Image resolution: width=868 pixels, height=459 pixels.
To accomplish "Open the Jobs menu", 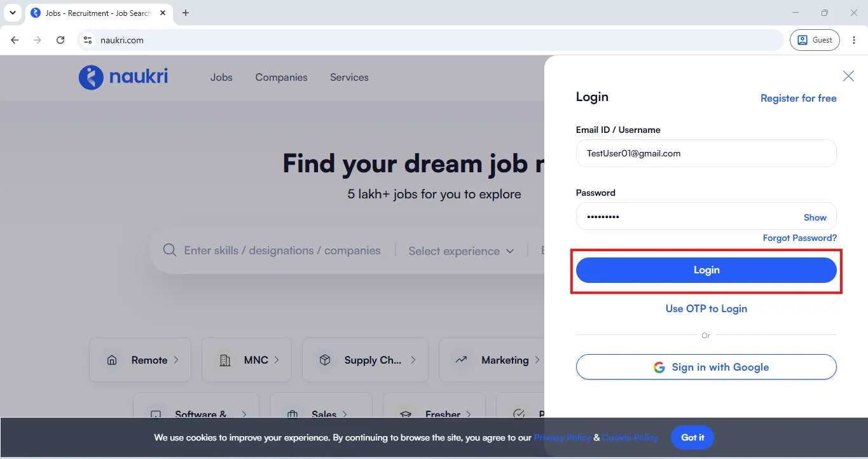I will click(221, 77).
